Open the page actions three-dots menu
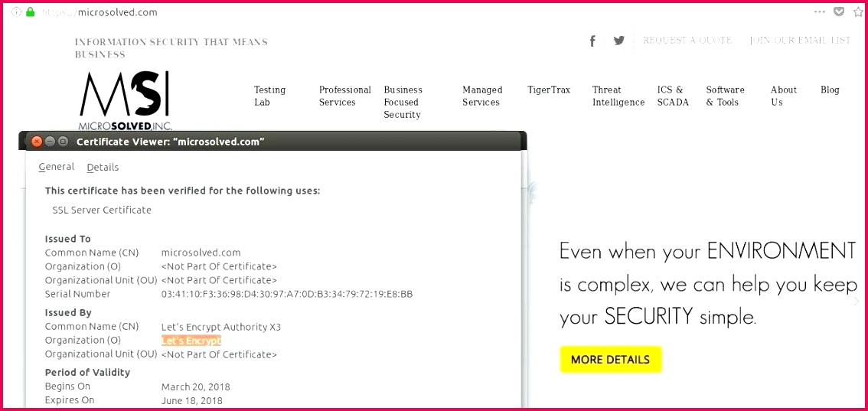Viewport: 868px width, 411px height. [820, 11]
